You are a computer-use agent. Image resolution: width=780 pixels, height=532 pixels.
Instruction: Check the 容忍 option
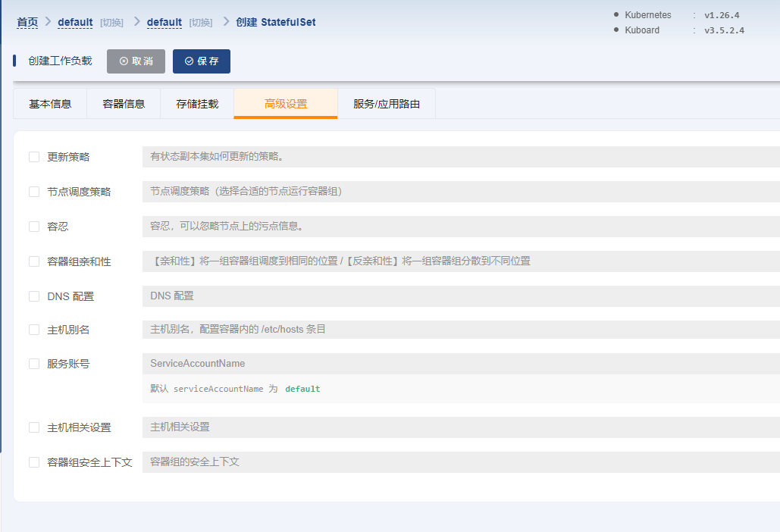pos(34,227)
